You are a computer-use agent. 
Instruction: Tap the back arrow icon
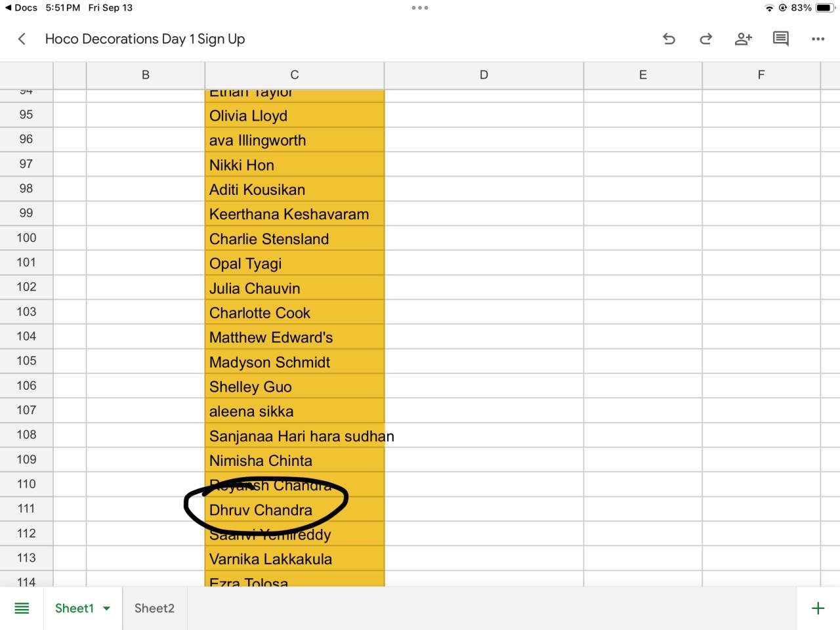point(22,39)
